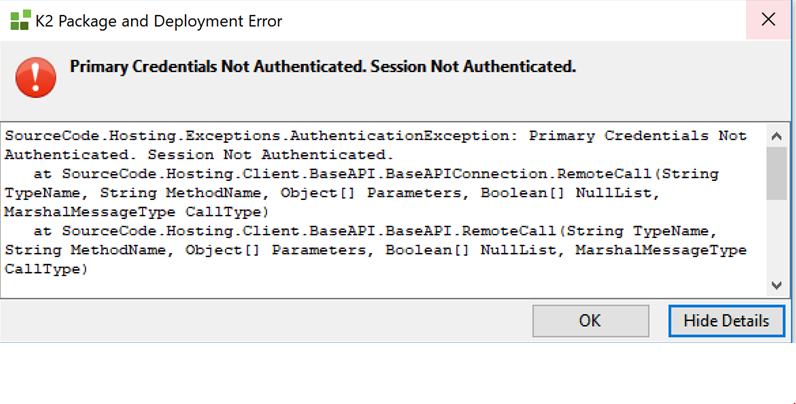Viewport: 796px width, 404px height.
Task: Click the line starting 'TypeName, String MethodName'
Action: click(x=332, y=193)
